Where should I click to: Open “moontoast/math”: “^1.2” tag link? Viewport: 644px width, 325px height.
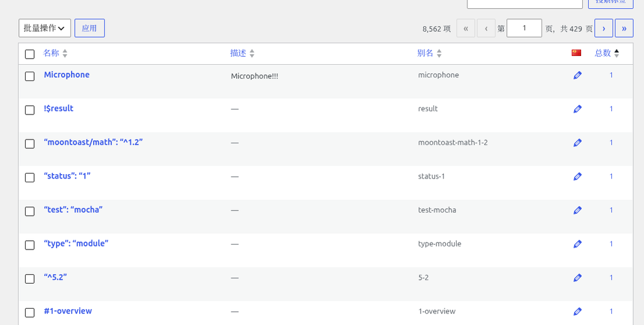pyautogui.click(x=93, y=143)
